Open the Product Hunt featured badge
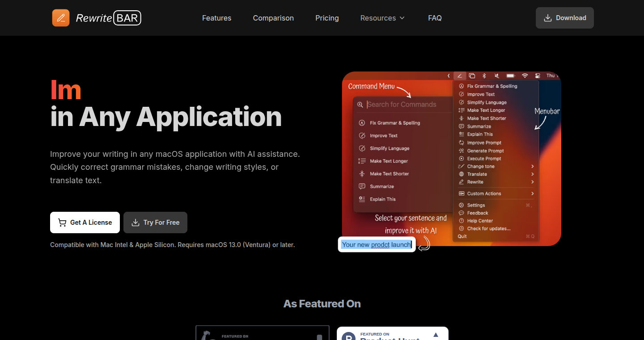Viewport: 644px width, 340px height. 393,333
